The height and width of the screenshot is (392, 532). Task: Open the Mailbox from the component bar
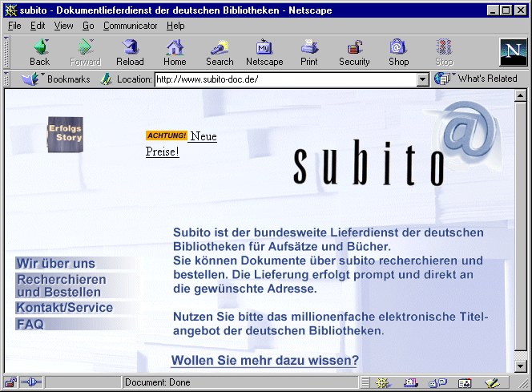[410, 383]
